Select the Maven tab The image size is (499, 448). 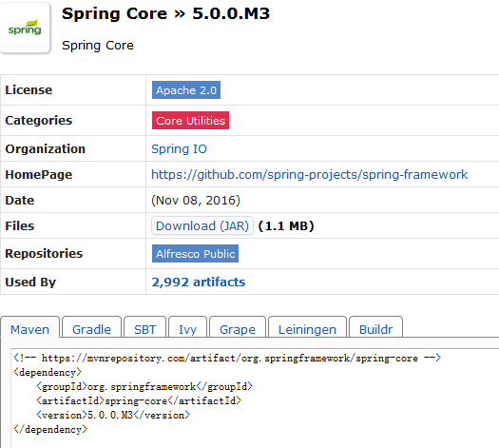[29, 329]
